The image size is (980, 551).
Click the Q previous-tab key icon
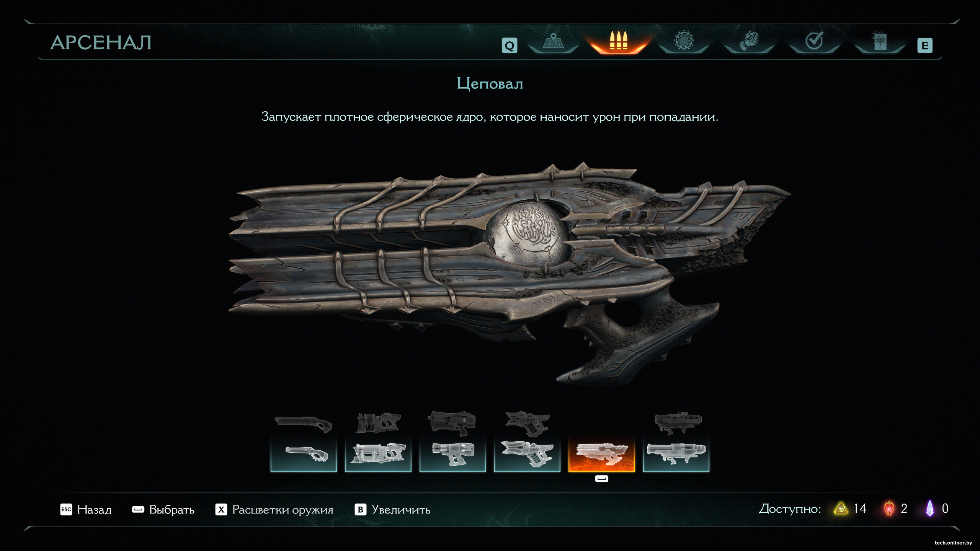(x=510, y=46)
